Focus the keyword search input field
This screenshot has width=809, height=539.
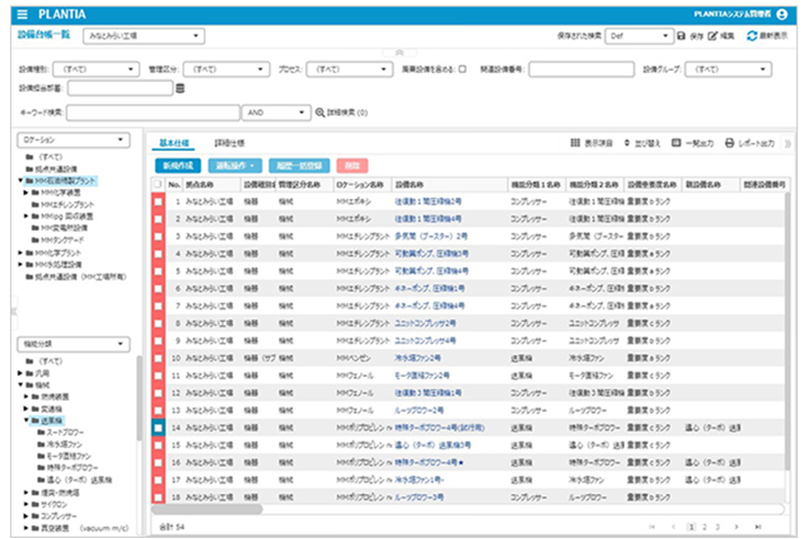153,112
